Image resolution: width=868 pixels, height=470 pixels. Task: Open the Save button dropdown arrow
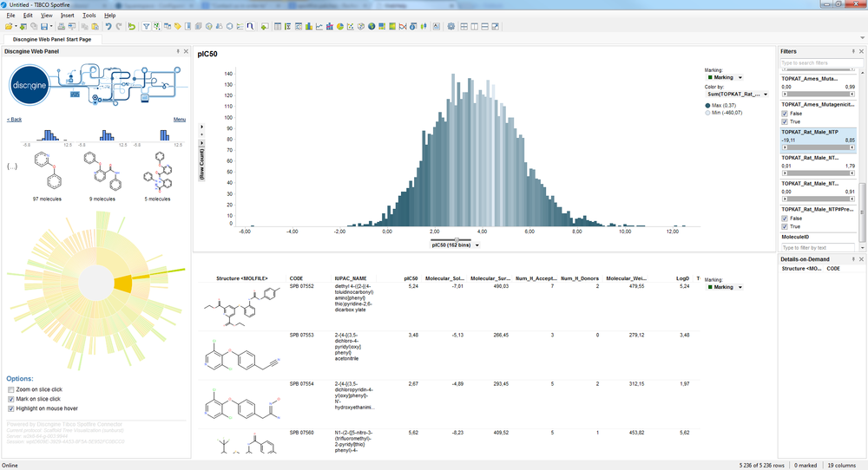pyautogui.click(x=51, y=27)
